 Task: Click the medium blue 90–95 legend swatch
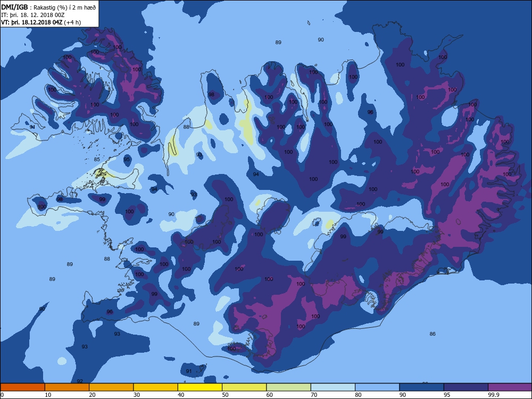422,387
